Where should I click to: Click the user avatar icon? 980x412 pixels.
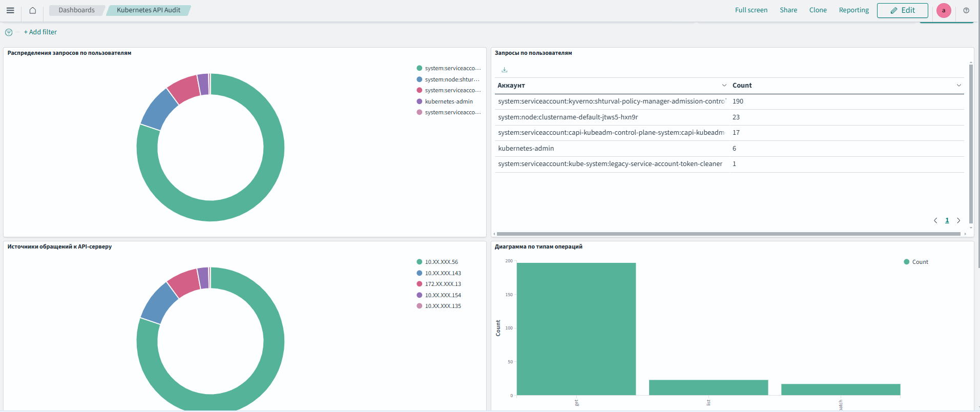944,10
